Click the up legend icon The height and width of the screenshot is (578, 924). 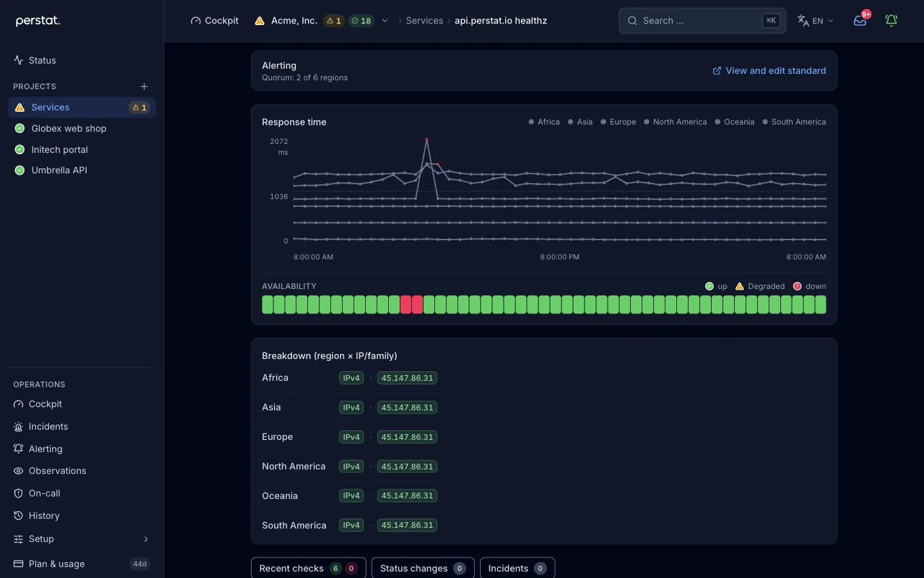point(709,286)
